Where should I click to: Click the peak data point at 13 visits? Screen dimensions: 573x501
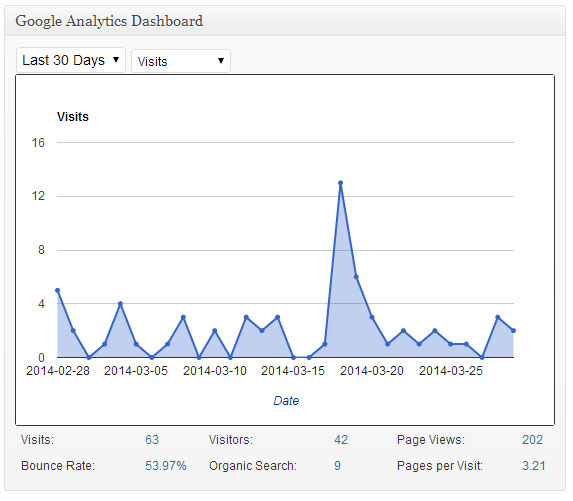click(341, 183)
